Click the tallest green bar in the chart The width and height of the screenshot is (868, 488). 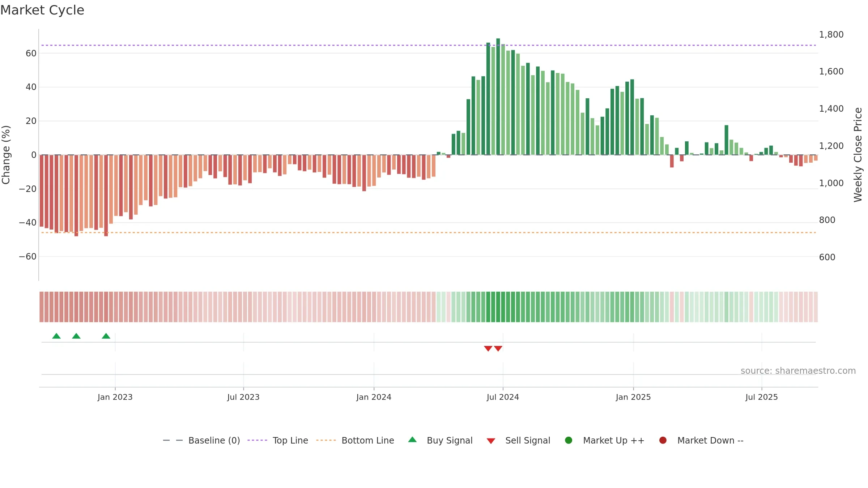coord(498,97)
